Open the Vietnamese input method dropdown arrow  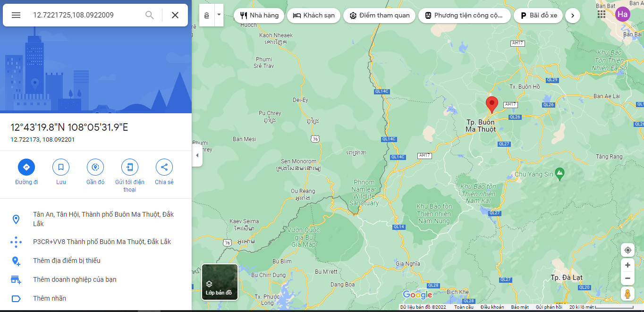point(219,15)
